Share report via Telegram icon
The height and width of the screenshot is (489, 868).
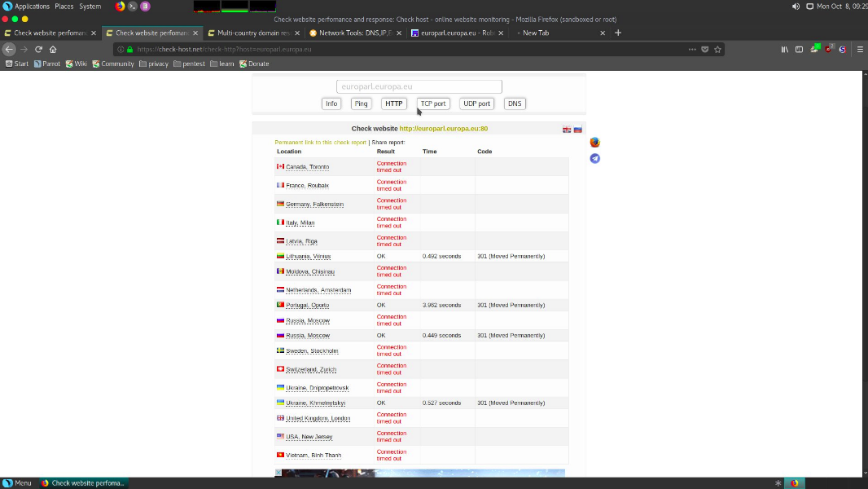(595, 158)
